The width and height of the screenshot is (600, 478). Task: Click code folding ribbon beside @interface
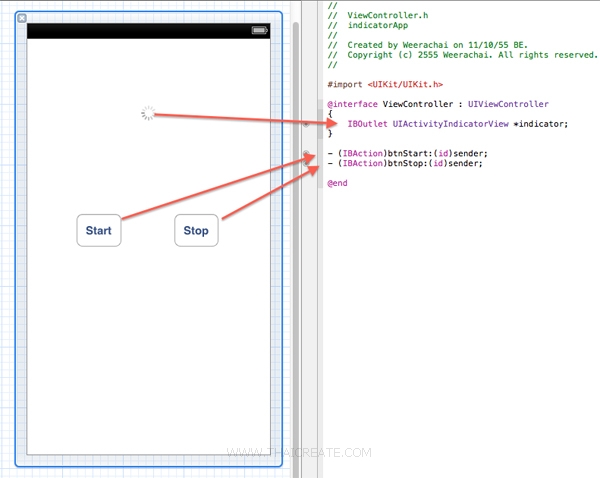[320, 104]
